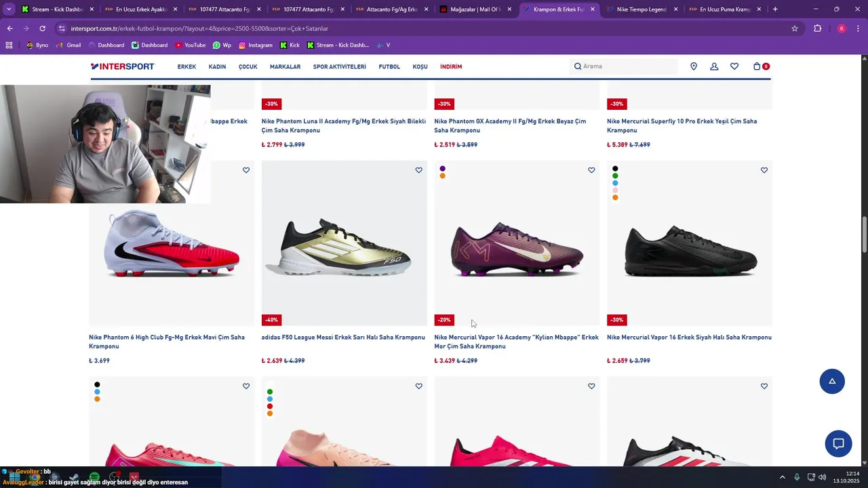Favorite the Mercurial Vapor 16 Siyah shoe
Screen dimensions: 868x488
pyautogui.click(x=764, y=170)
